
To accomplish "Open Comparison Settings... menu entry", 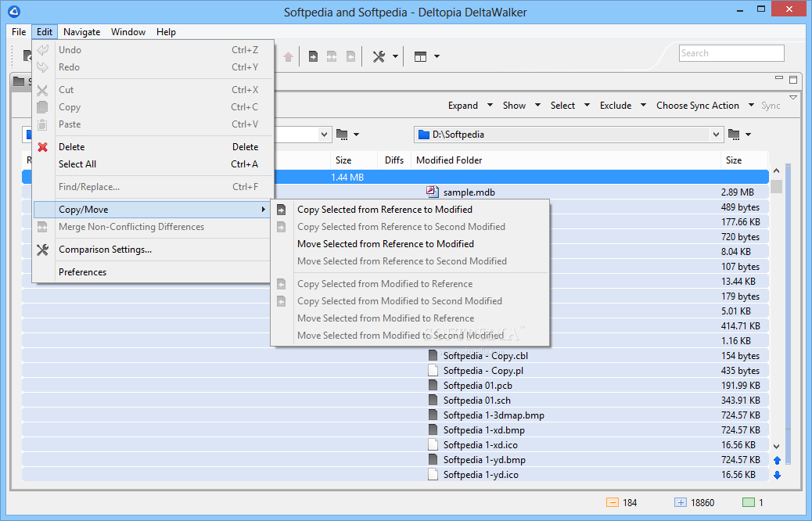I will 153,250.
